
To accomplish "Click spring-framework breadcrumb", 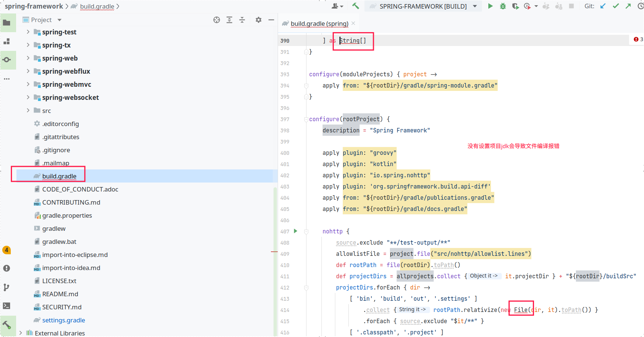I will click(34, 6).
